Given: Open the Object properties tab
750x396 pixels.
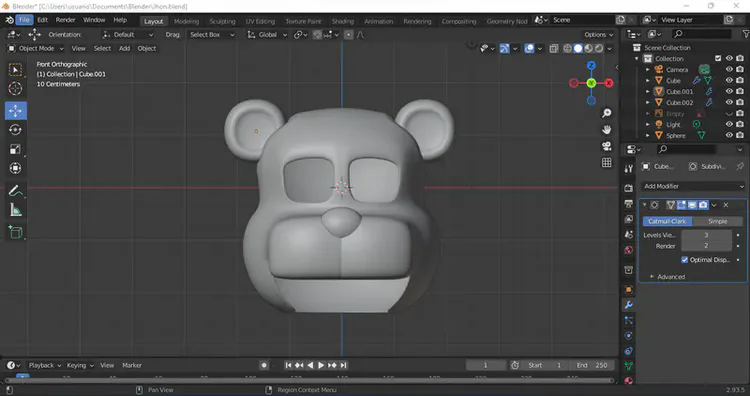Looking at the screenshot, I should (x=629, y=289).
